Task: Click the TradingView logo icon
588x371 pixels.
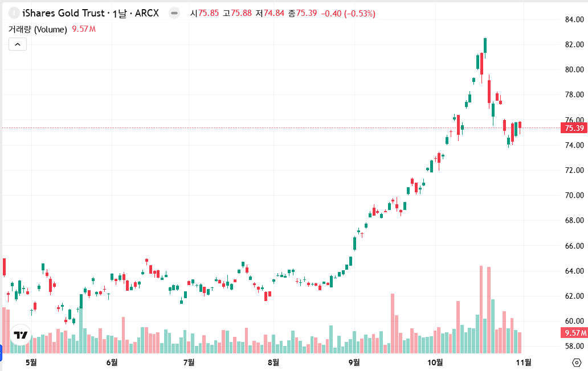Action: click(x=21, y=335)
